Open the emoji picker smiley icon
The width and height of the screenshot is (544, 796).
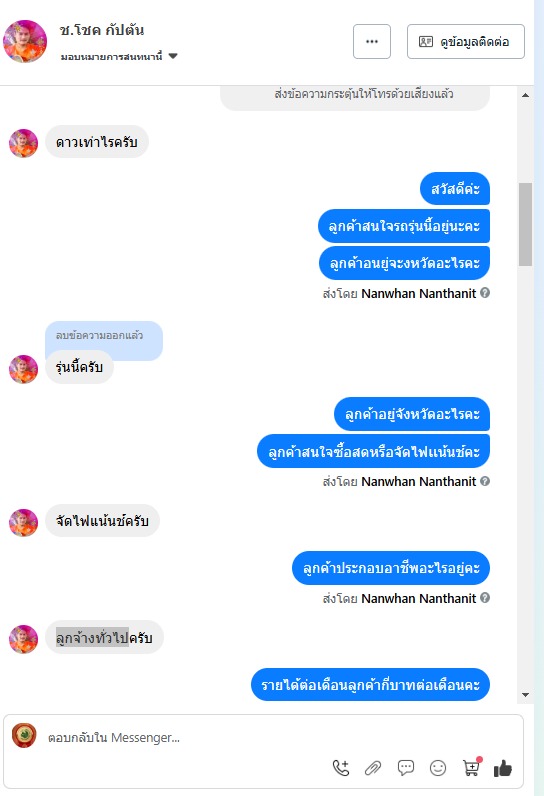pyautogui.click(x=438, y=768)
